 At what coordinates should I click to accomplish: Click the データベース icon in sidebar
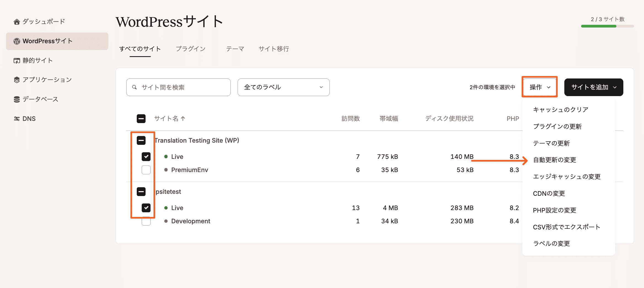click(17, 99)
